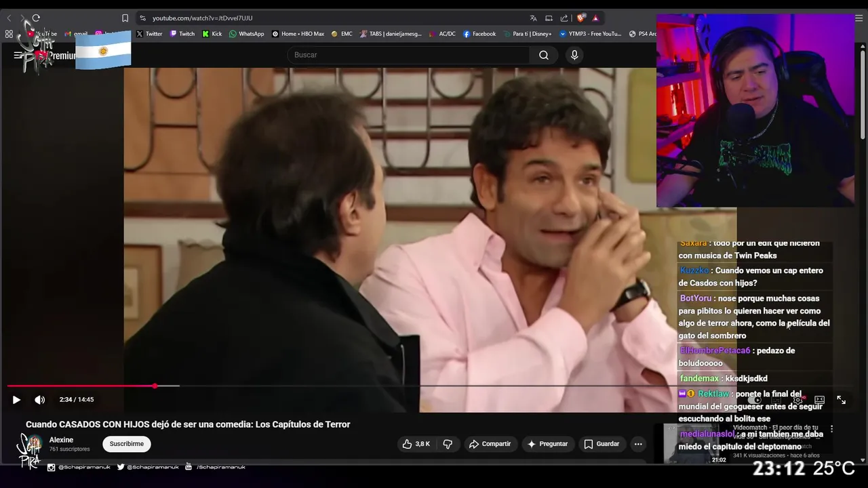Go back with browser back arrow

pos(9,18)
